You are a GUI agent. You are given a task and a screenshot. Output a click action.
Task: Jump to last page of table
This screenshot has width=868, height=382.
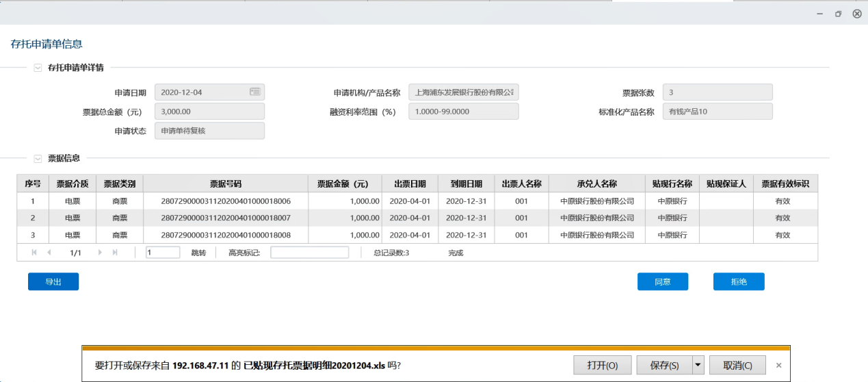coord(115,253)
